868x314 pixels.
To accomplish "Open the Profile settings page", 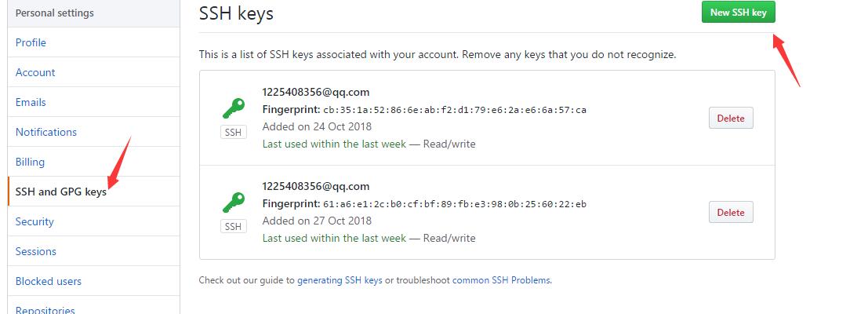I will pos(31,42).
